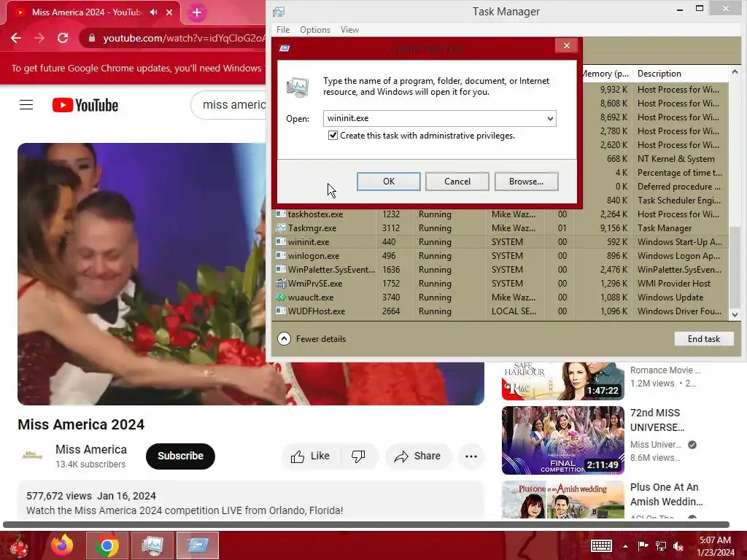Select the WmiPrvSE.exe process row
This screenshot has width=747, height=560.
[500, 284]
